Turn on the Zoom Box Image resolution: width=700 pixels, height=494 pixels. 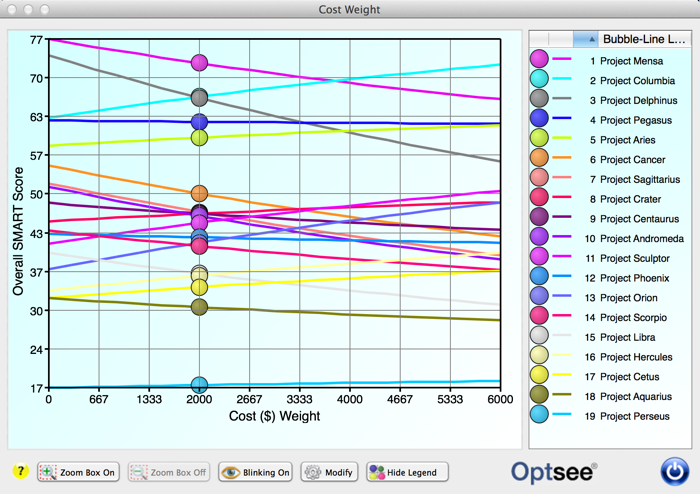coord(79,472)
